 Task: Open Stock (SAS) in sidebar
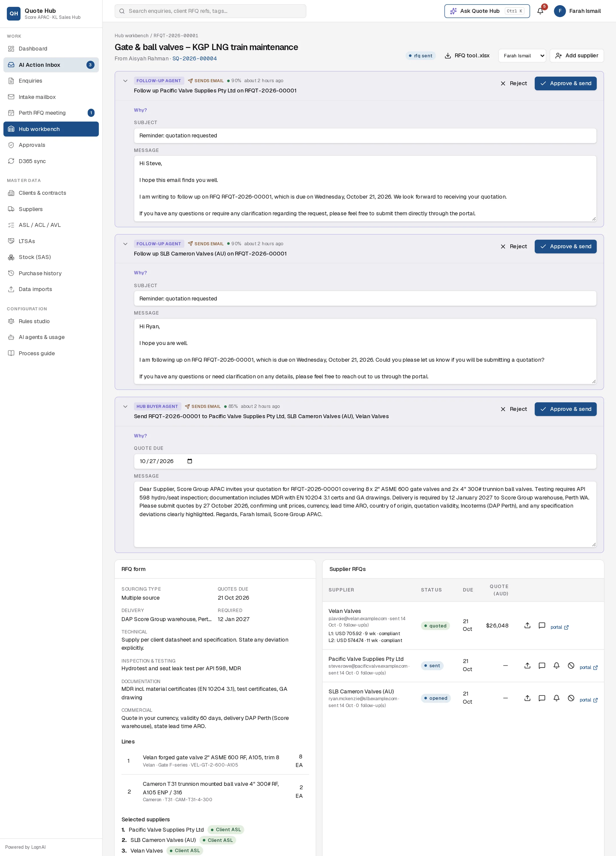(51, 257)
